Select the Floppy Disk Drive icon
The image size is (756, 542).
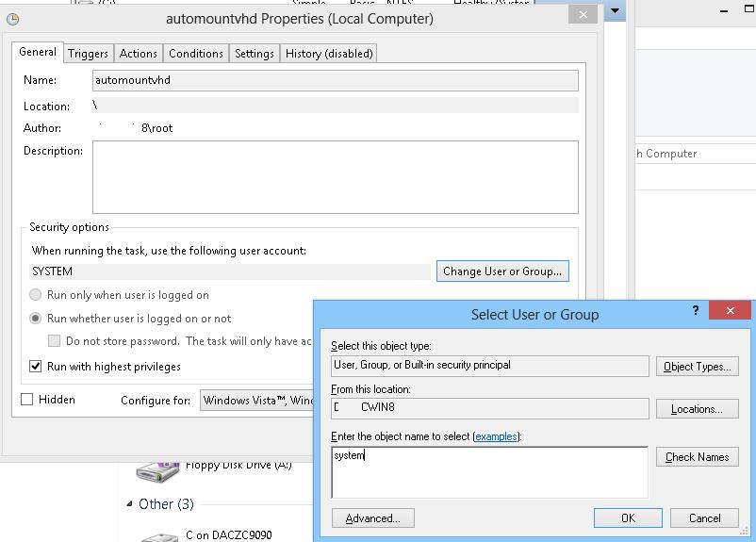coord(157,471)
